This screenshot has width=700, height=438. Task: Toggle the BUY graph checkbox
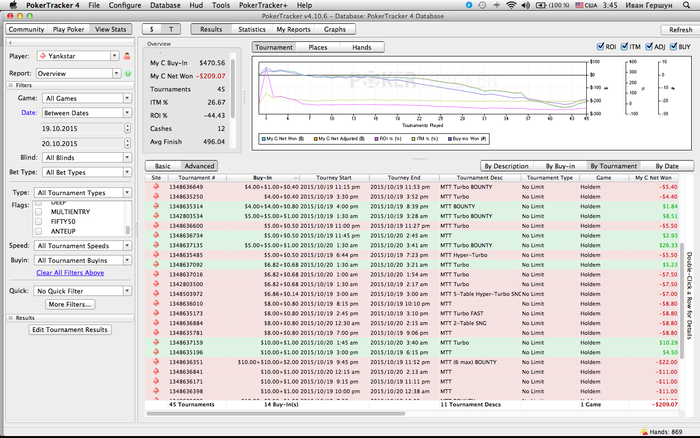pos(673,46)
